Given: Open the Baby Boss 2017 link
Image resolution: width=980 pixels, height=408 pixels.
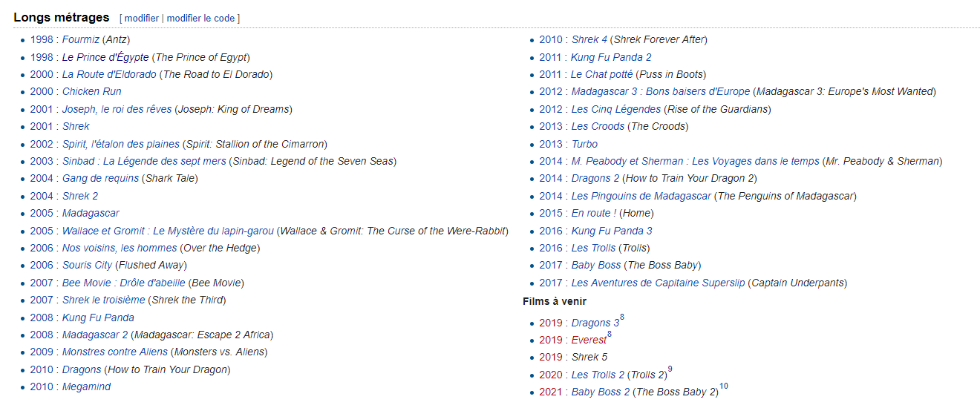Looking at the screenshot, I should tap(597, 265).
